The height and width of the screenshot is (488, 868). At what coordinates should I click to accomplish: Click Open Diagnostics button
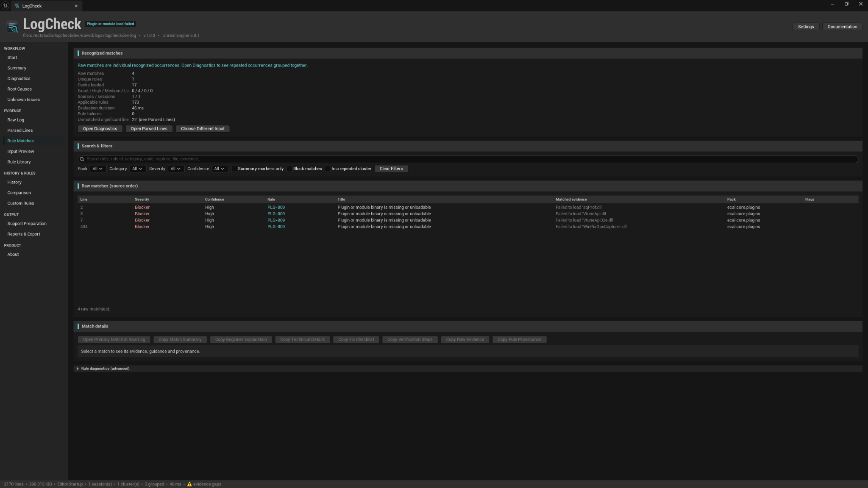point(100,129)
